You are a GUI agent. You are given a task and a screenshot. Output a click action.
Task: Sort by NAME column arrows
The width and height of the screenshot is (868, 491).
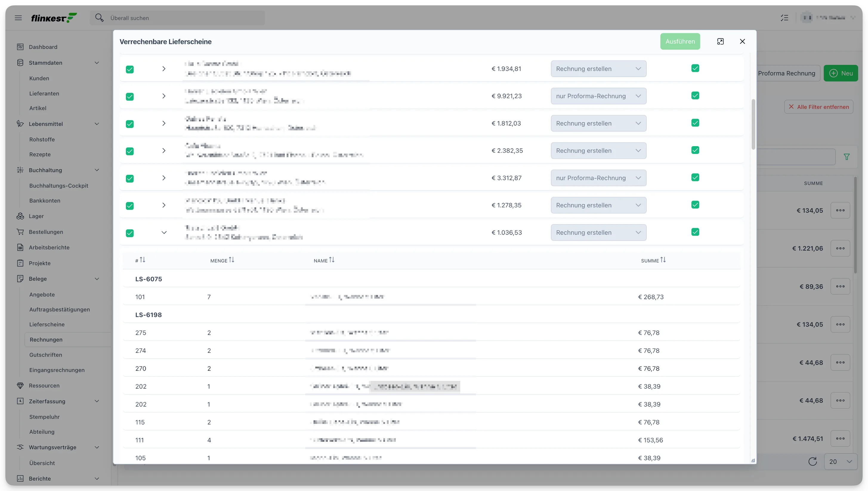[332, 260]
